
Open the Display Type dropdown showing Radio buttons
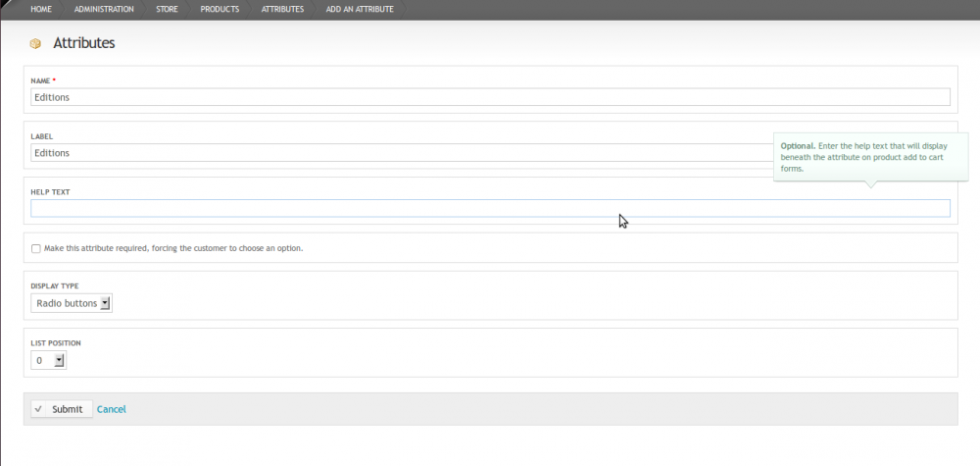[72, 304]
